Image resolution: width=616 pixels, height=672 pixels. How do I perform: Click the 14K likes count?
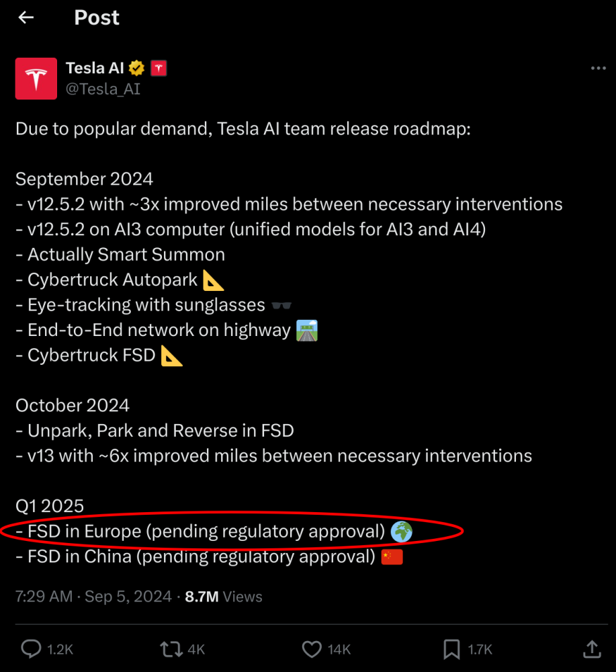pyautogui.click(x=339, y=649)
